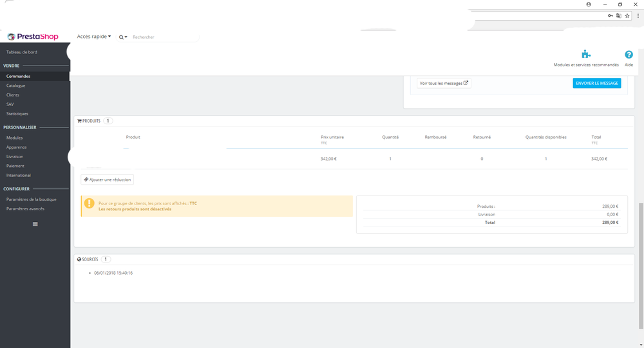Viewport: 644px width, 348px height.
Task: Open the saved passwords key icon
Action: click(611, 15)
